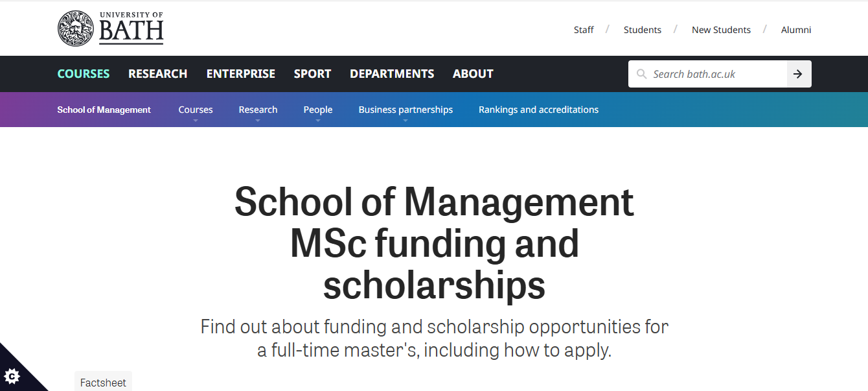Expand the Courses submenu arrow

click(x=196, y=120)
